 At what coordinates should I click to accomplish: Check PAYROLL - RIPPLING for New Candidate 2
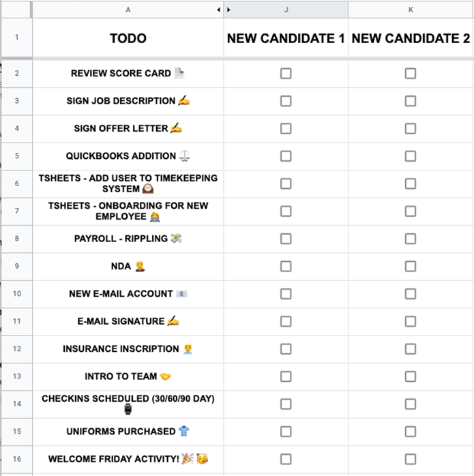410,239
